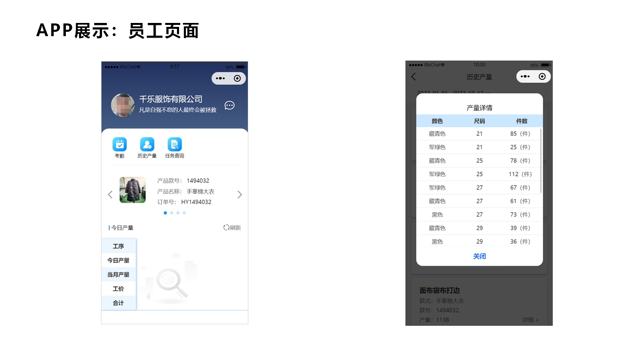The height and width of the screenshot is (359, 644).
Task: Tap the chat bubble message icon
Action: 229,105
